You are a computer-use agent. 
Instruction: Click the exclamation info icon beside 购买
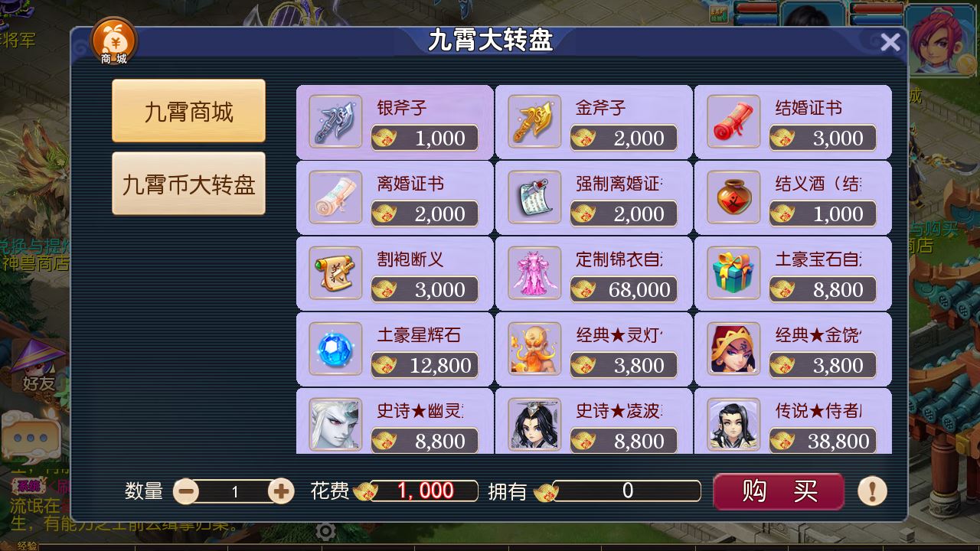872,491
